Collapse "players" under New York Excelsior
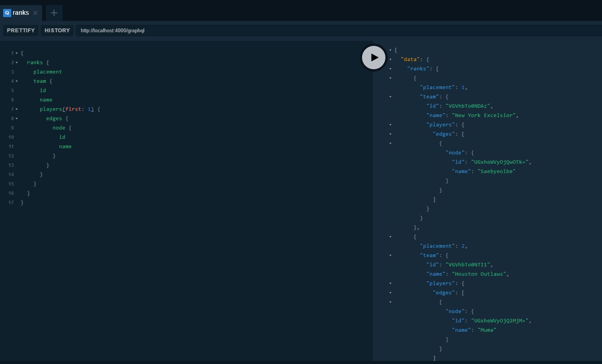Viewport: 602px width, 364px height. [390, 125]
